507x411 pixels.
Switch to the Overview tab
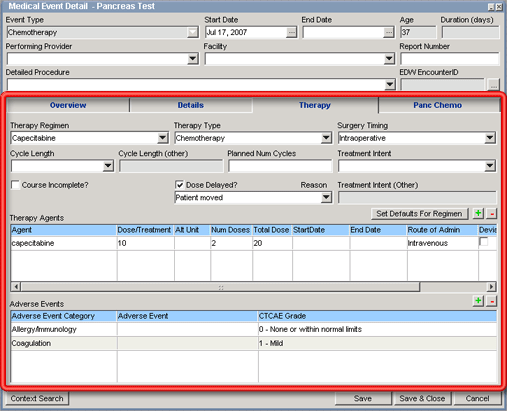click(x=68, y=105)
